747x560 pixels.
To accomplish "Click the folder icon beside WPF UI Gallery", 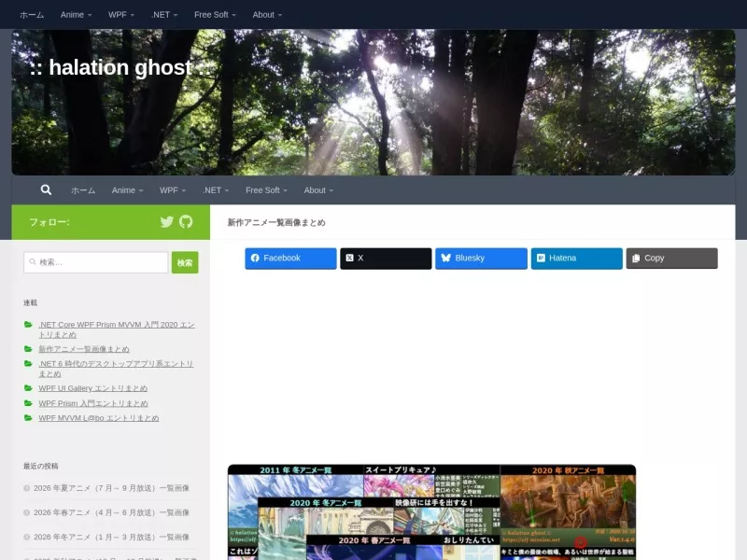I will [28, 388].
